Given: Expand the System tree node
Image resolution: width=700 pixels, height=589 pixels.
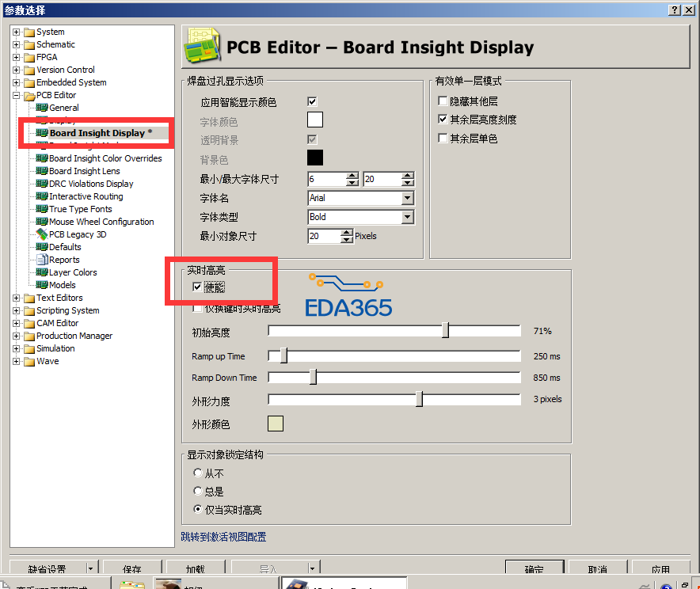Looking at the screenshot, I should tap(17, 32).
